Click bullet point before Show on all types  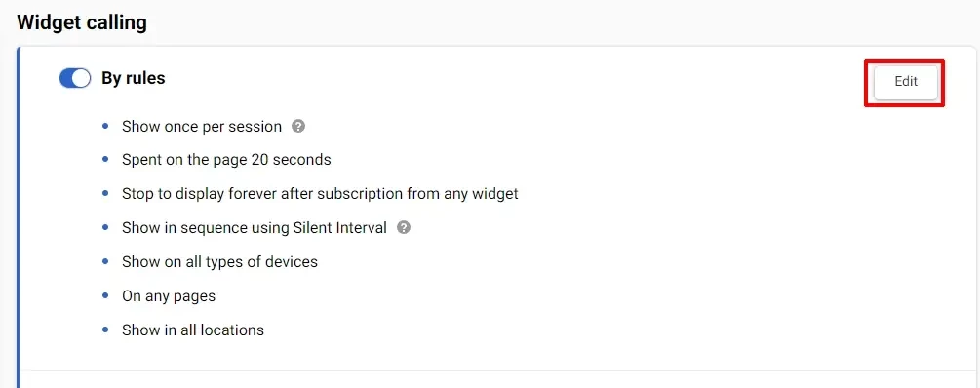point(105,261)
